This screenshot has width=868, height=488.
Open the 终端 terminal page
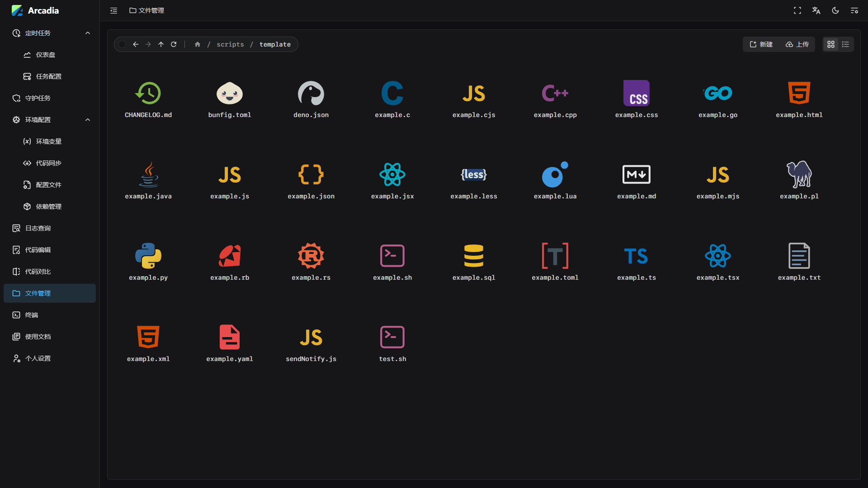(x=50, y=315)
